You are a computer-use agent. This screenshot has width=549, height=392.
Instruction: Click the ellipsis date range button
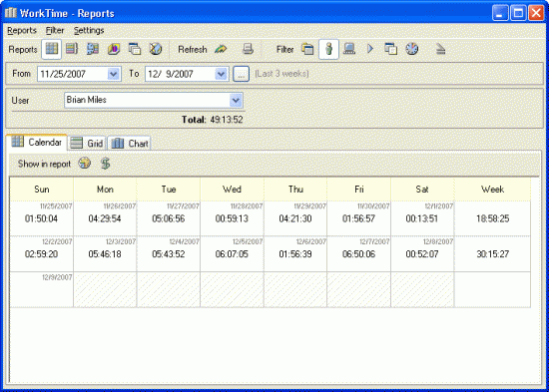pyautogui.click(x=242, y=74)
